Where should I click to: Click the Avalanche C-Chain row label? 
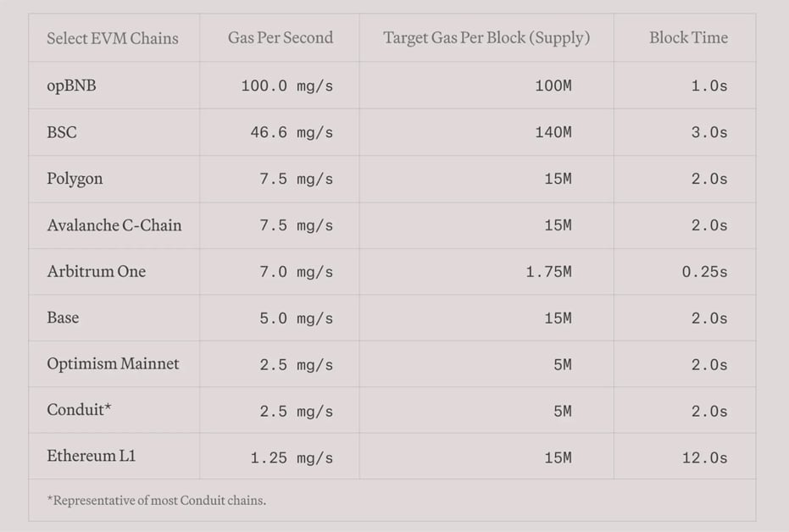pos(114,225)
